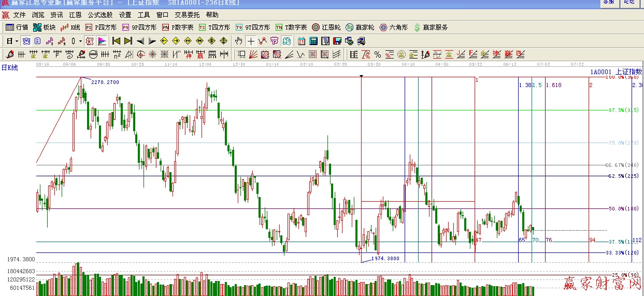Click the 2270.2700 high price label
Screen dimensions: 644x296
coord(105,82)
